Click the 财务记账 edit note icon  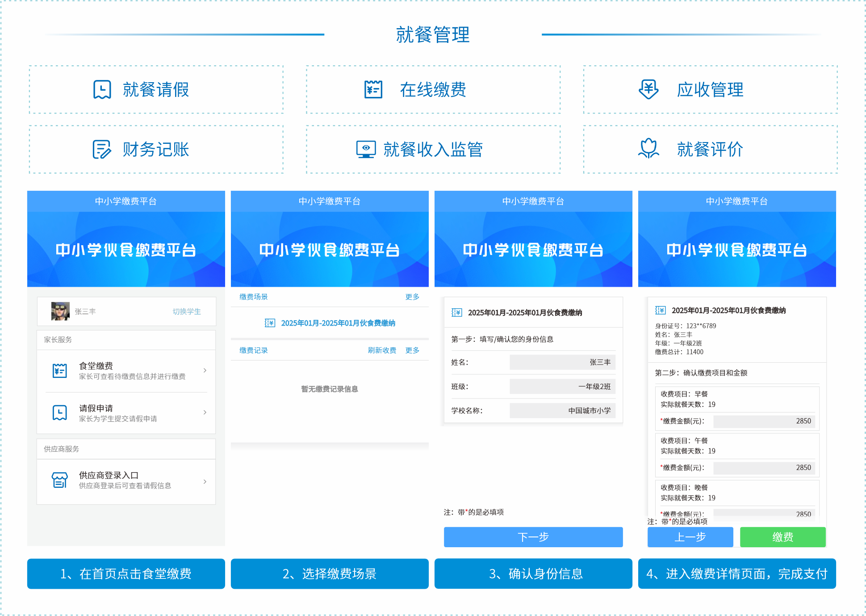pyautogui.click(x=101, y=149)
